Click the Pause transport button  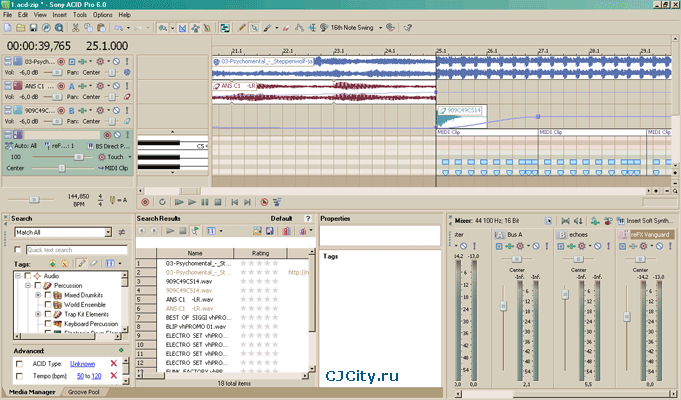tap(205, 202)
